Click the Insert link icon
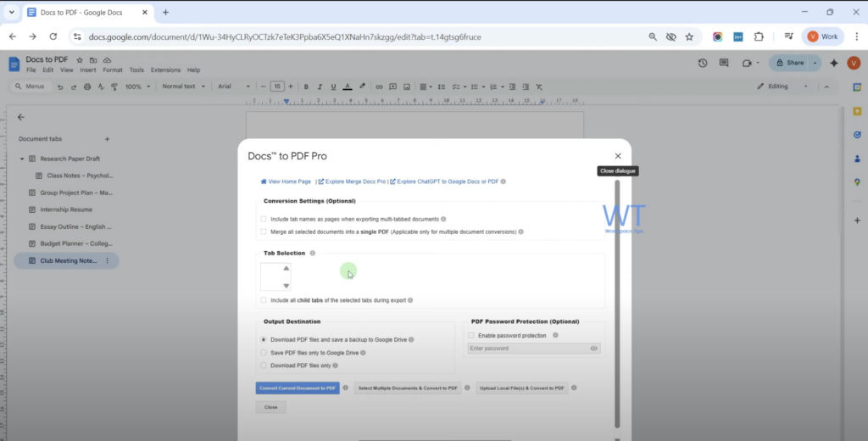Viewport: 868px width, 441px height. click(379, 87)
